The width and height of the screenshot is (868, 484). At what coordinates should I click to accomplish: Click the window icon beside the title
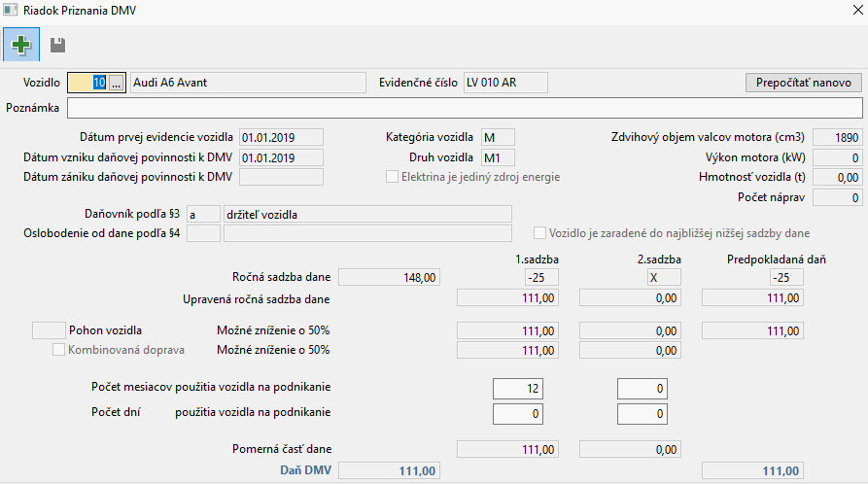[x=10, y=10]
